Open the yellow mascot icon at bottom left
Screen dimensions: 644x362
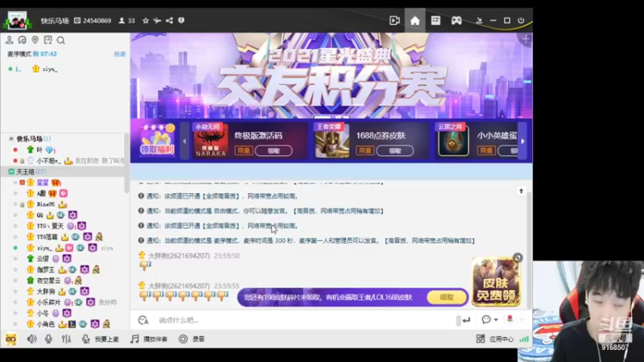11,339
